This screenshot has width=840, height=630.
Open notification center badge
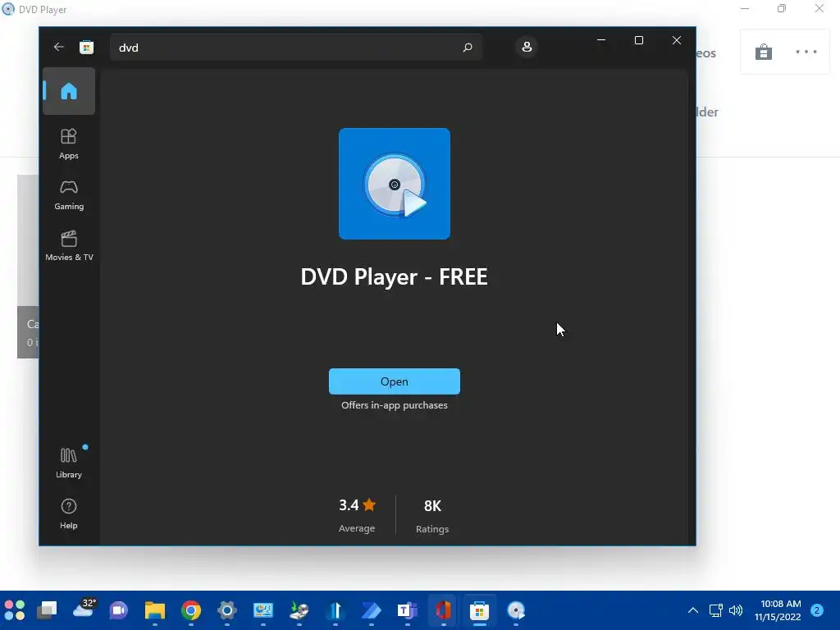point(817,610)
